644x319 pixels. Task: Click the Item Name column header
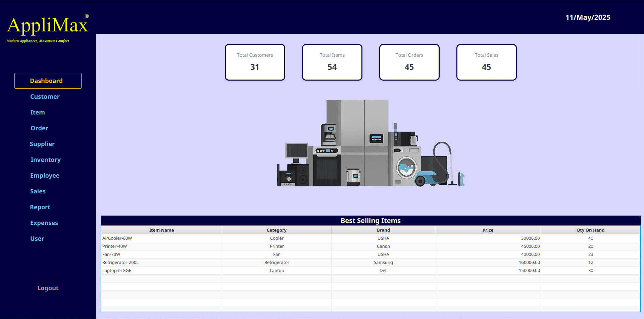161,230
